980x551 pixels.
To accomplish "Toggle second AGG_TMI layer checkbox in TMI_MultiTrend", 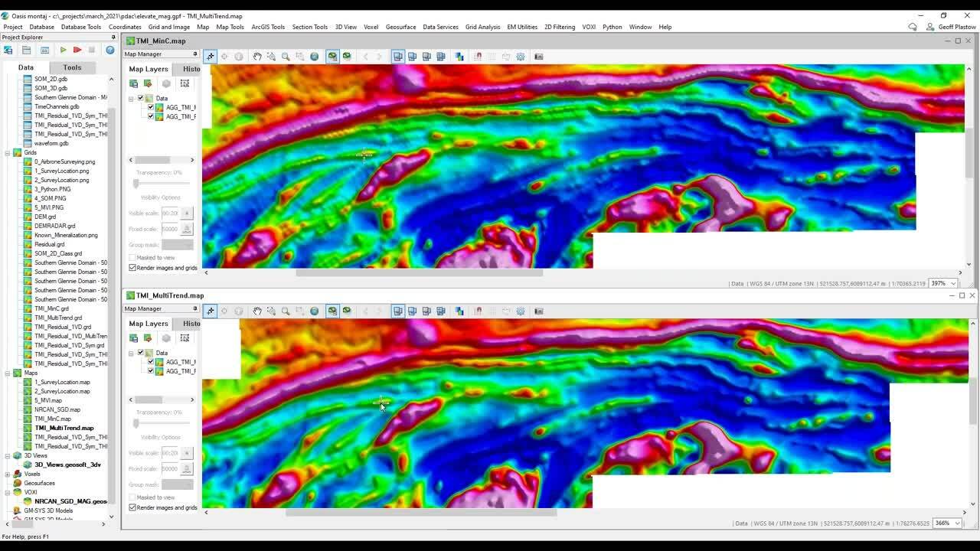I will tap(151, 371).
